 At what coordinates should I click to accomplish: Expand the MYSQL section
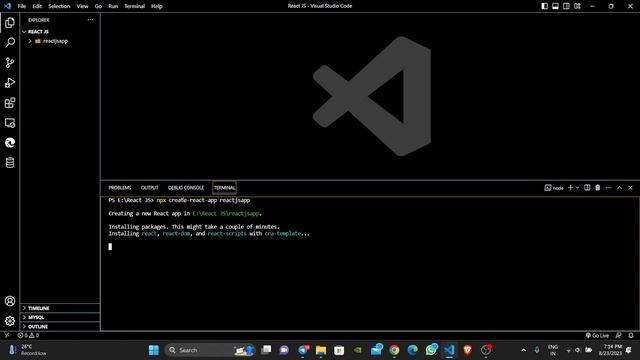click(x=60, y=317)
